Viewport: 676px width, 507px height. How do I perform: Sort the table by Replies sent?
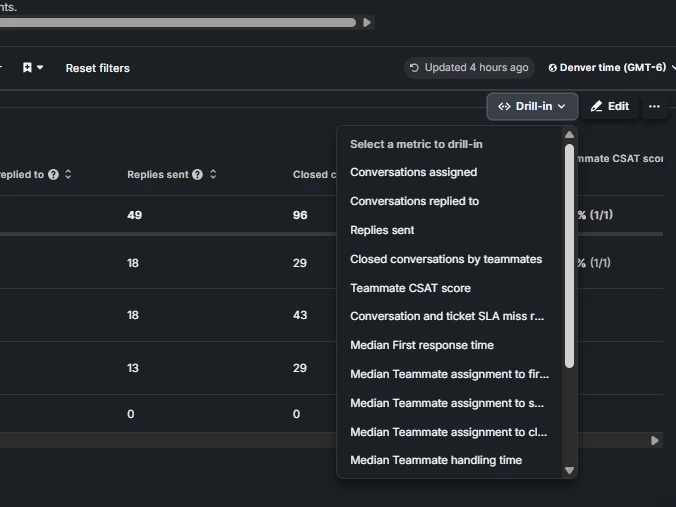[x=213, y=175]
